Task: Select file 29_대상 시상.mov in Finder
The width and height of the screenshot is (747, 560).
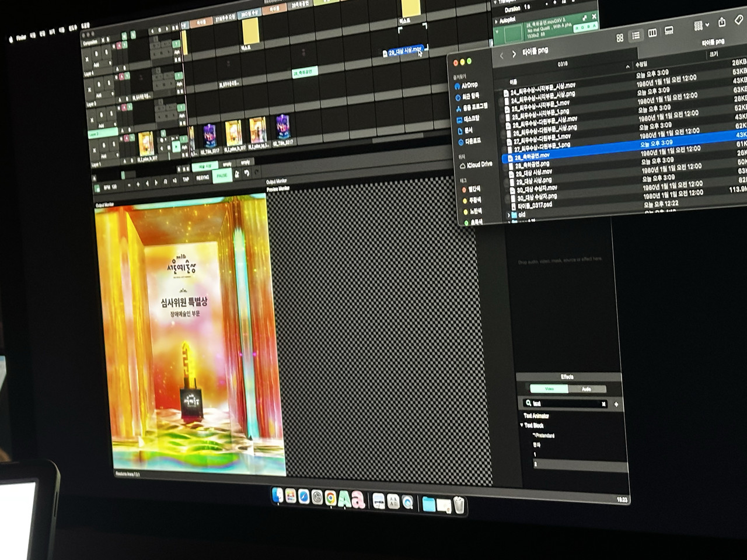Action: [533, 173]
